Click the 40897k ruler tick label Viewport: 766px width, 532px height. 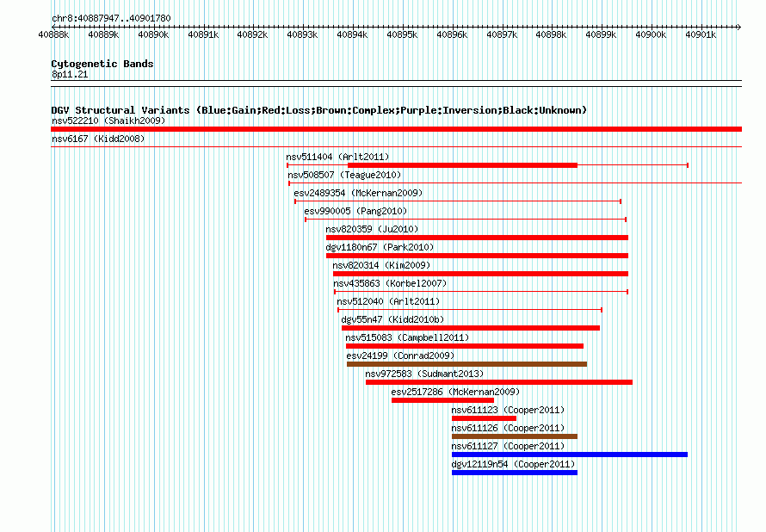(502, 34)
